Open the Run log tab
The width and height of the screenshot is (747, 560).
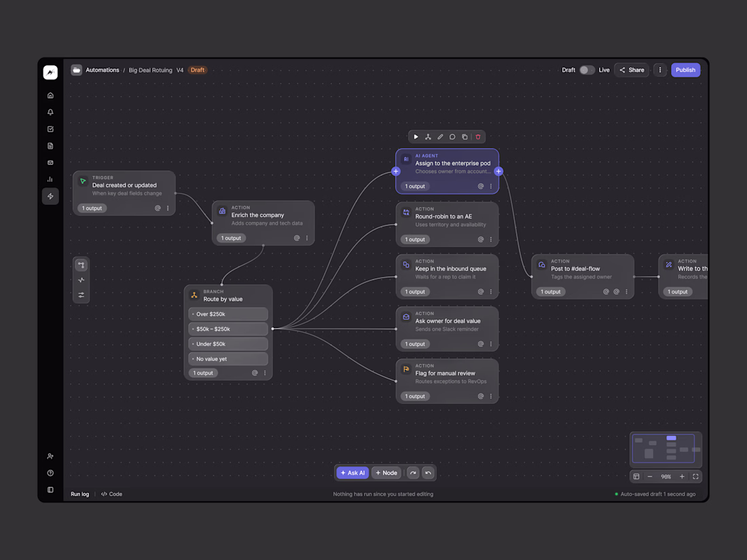tap(80, 494)
